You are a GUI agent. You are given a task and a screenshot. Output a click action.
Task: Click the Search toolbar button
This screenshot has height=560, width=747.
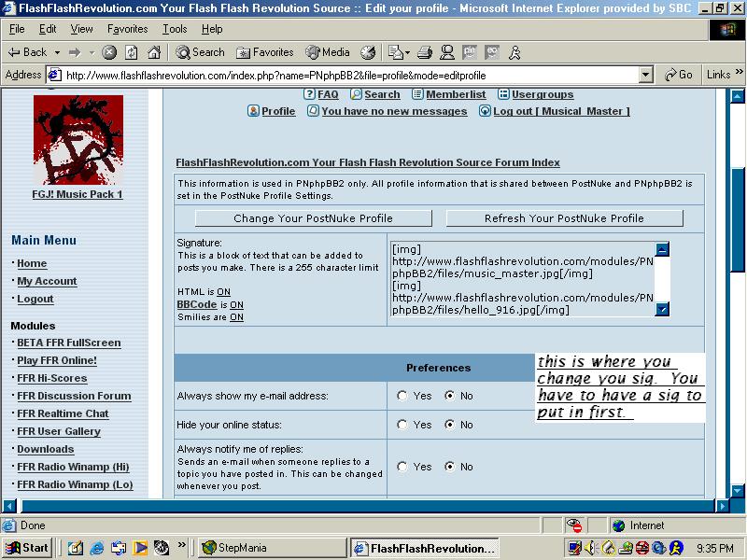point(200,52)
